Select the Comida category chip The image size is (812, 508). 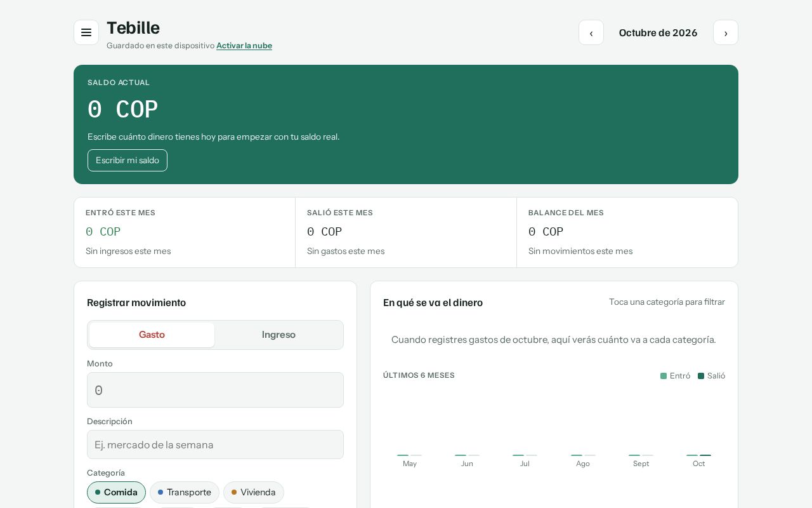(116, 492)
